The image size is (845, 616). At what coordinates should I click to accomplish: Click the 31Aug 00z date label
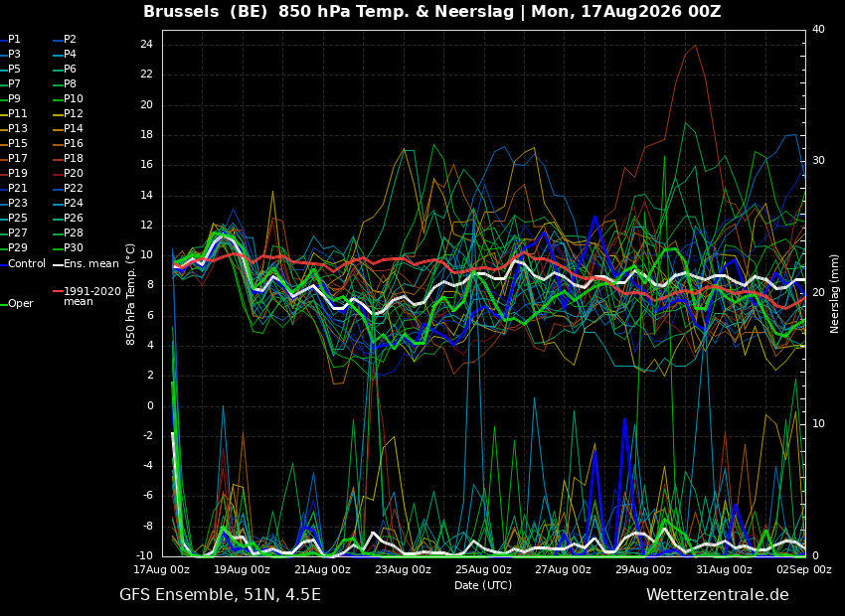[725, 569]
